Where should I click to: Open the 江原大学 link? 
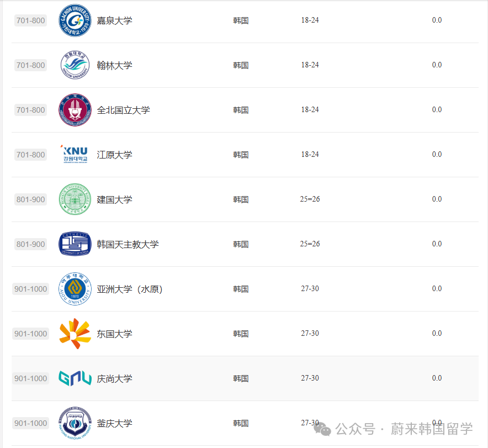tap(114, 155)
